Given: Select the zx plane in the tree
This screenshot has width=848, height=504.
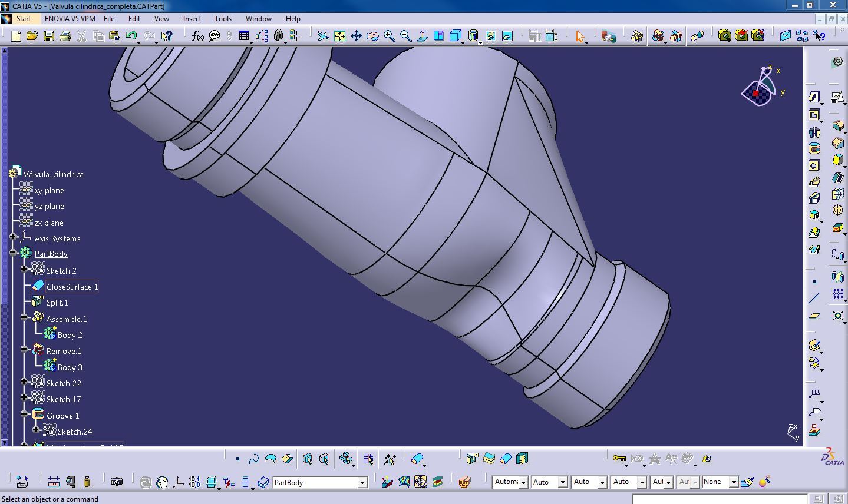Looking at the screenshot, I should coord(49,223).
